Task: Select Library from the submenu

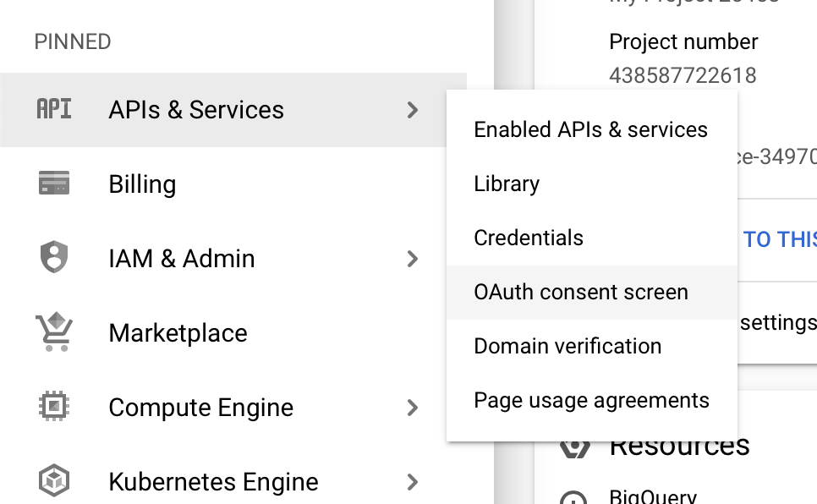Action: (x=507, y=184)
